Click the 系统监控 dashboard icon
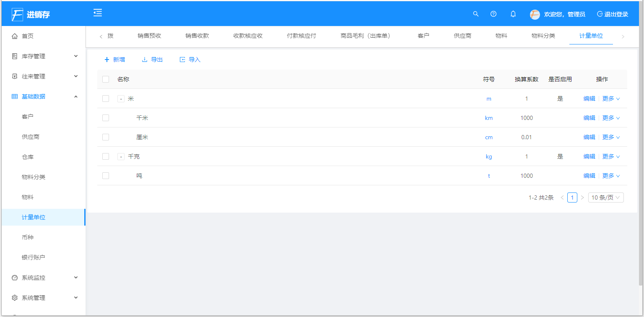 click(x=15, y=278)
